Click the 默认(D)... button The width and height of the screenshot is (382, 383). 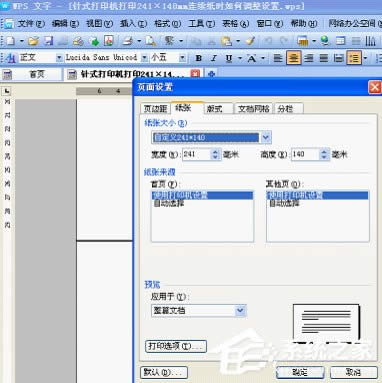point(164,372)
